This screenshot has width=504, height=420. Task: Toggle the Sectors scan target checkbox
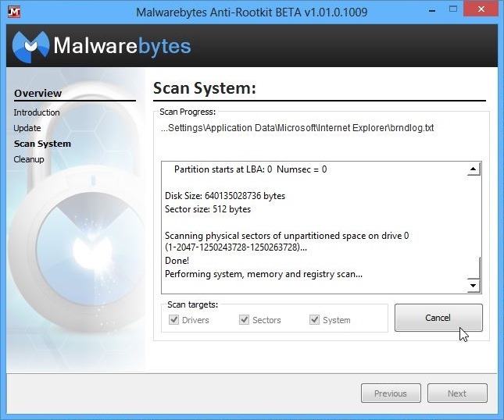[x=245, y=320]
